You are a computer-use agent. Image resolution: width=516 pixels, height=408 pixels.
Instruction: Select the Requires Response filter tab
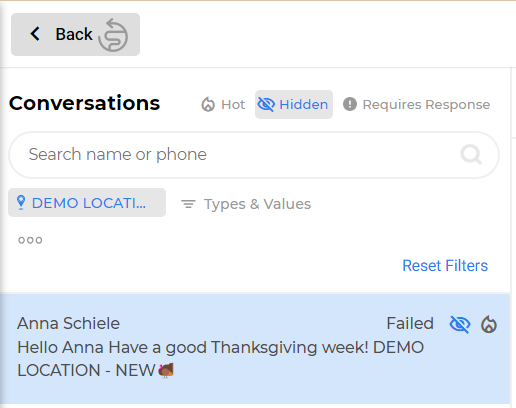416,104
